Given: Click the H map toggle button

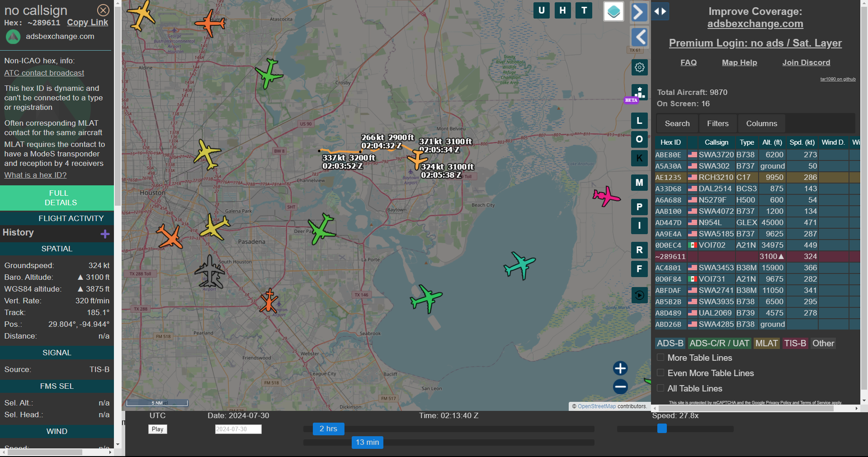Looking at the screenshot, I should (563, 10).
